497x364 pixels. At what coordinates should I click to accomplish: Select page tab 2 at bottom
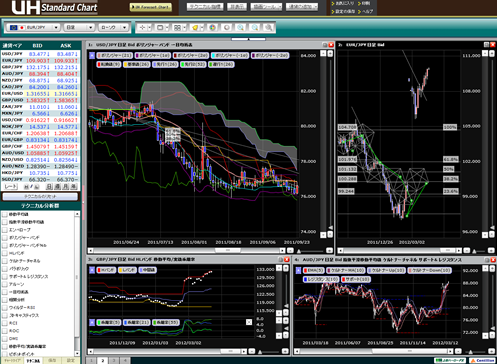102,361
